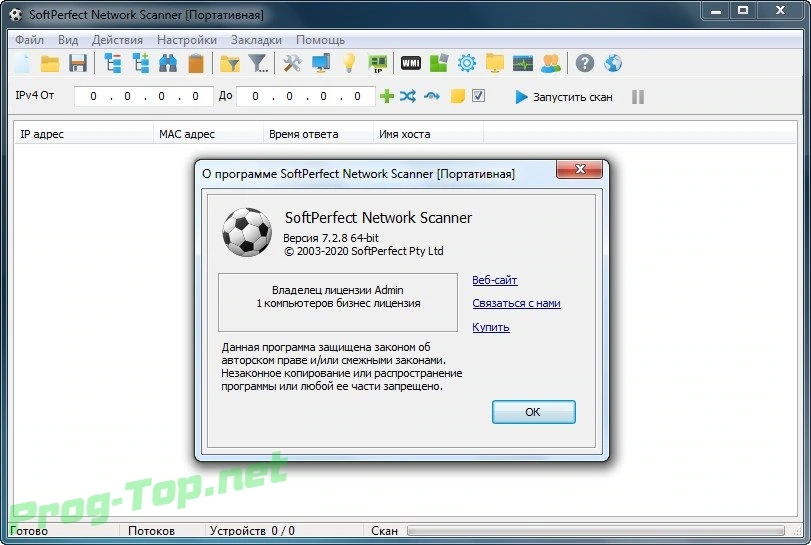Start scan with Запустить скан

pyautogui.click(x=564, y=97)
